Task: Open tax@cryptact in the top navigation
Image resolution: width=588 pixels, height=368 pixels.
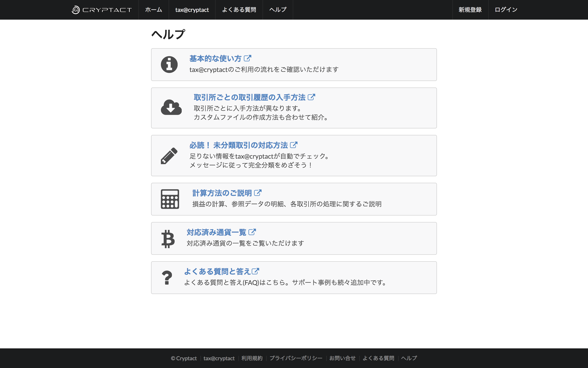Action: 192,10
